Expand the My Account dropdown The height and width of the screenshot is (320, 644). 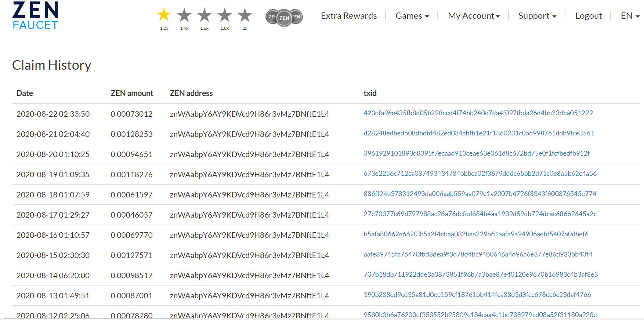474,16
